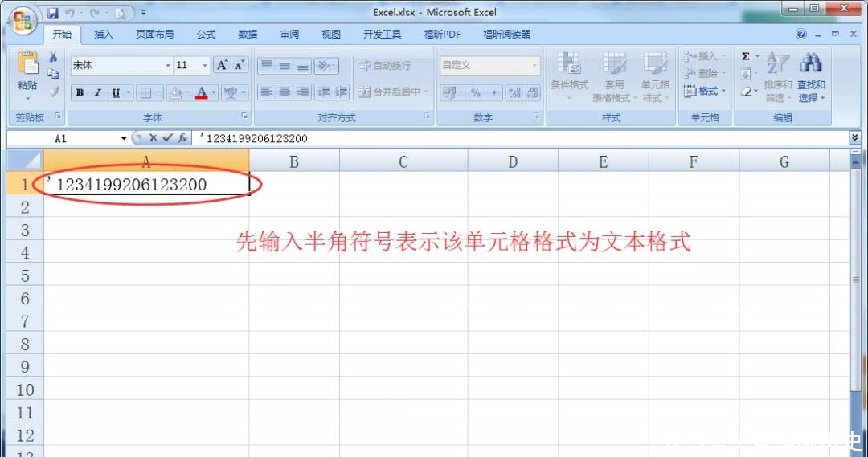Image resolution: width=868 pixels, height=457 pixels.
Task: Align text to top
Action: (267, 66)
